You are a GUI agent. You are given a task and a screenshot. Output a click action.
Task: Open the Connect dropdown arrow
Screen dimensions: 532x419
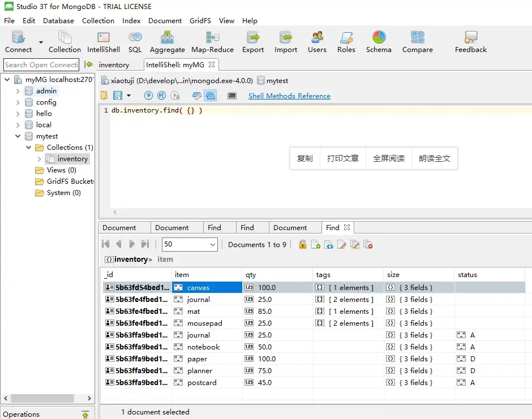[x=41, y=42]
